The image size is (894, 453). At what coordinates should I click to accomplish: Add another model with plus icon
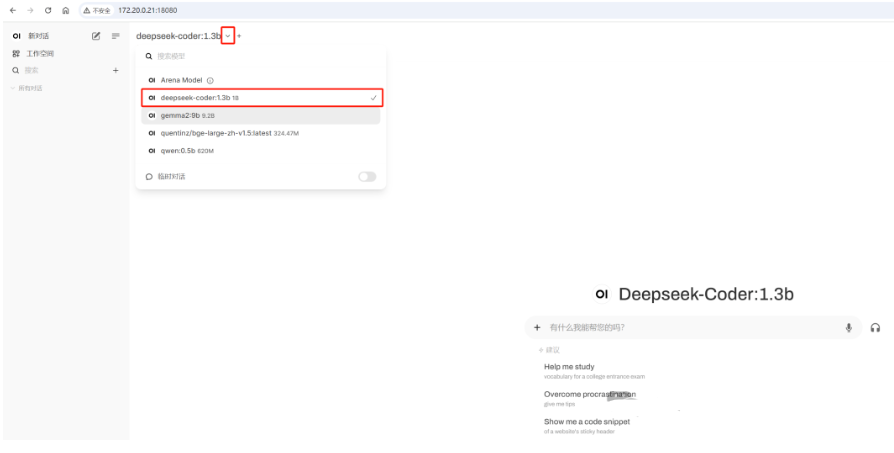(239, 36)
